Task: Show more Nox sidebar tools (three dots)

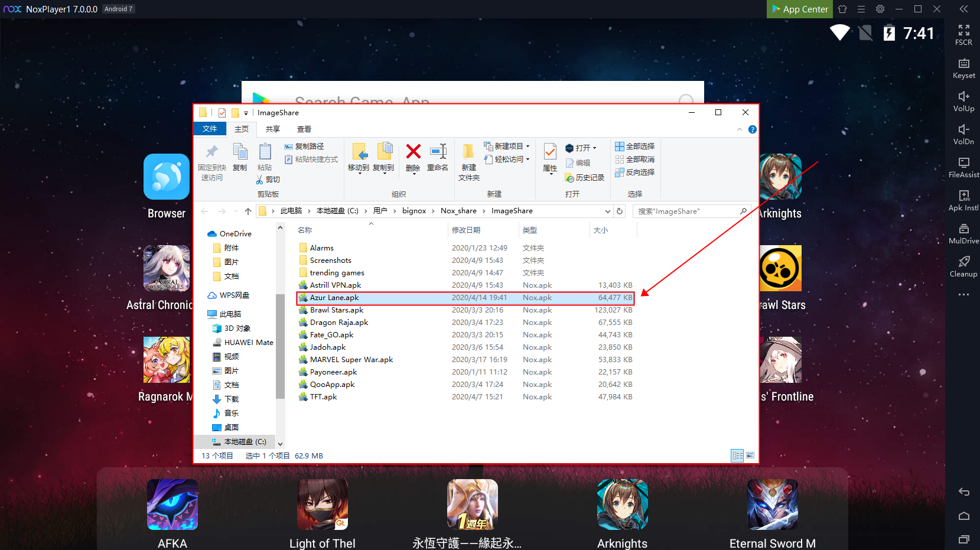Action: [x=963, y=294]
